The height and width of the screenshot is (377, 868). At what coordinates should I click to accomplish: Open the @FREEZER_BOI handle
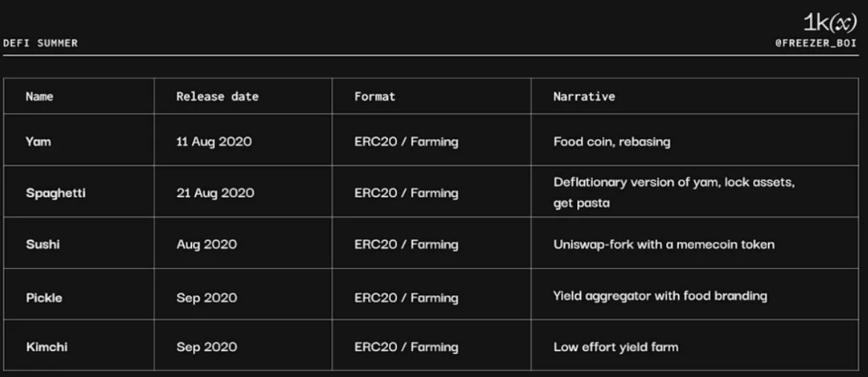[x=816, y=44]
